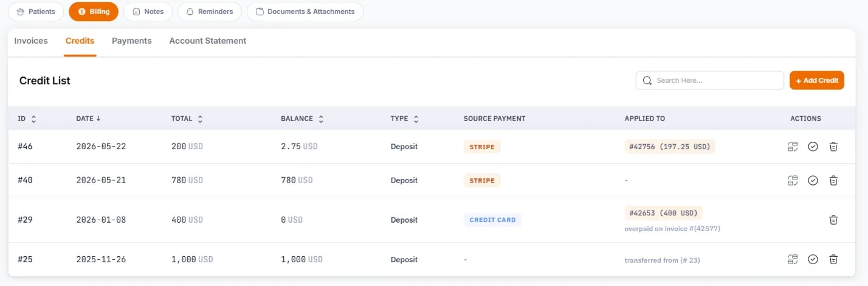Click the checkmark circle icon for credit #25
Viewport: 868px width, 286px height.
tap(813, 259)
